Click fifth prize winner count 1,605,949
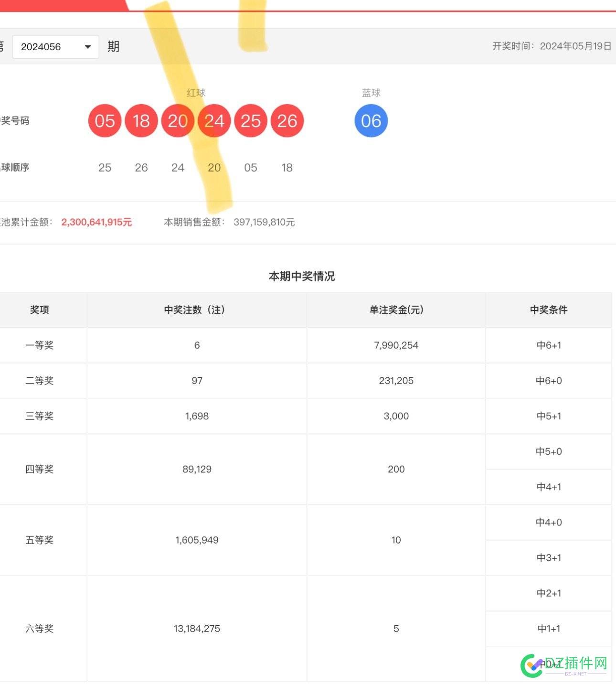 tap(197, 540)
